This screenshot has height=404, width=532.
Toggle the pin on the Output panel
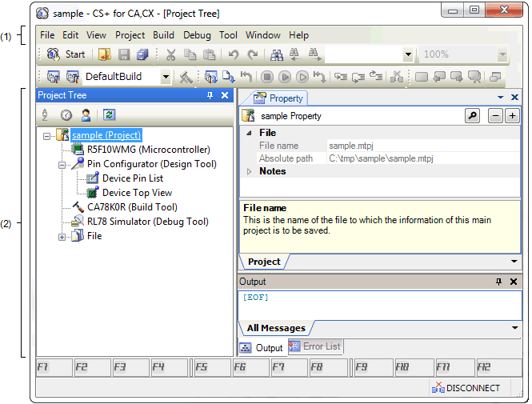[499, 282]
